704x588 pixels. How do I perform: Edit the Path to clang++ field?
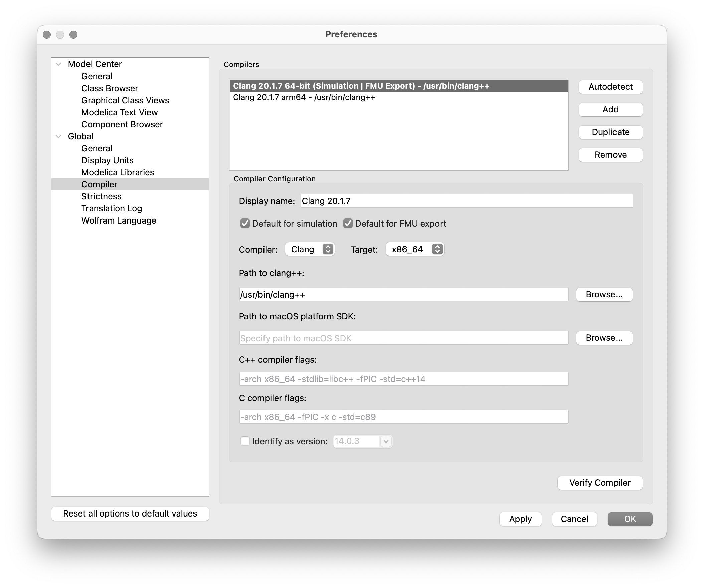tap(404, 295)
